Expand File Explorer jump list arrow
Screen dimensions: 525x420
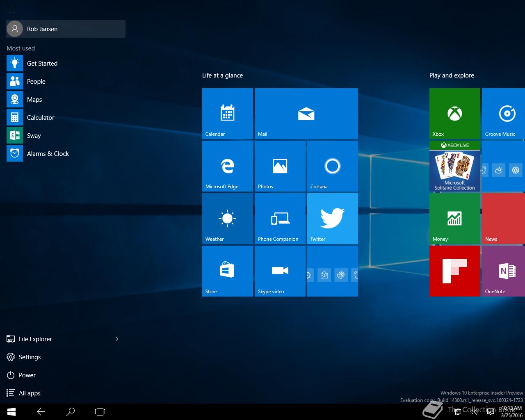(x=117, y=339)
